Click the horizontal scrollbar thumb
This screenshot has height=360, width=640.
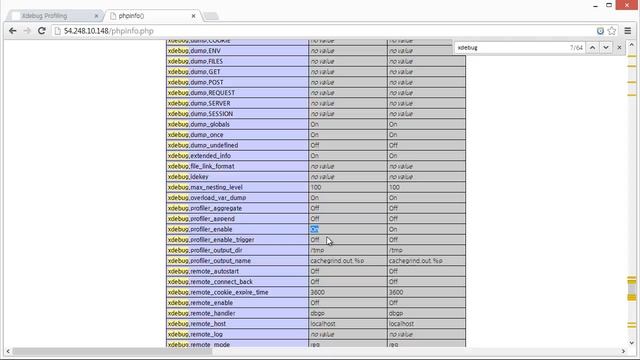click(112, 351)
